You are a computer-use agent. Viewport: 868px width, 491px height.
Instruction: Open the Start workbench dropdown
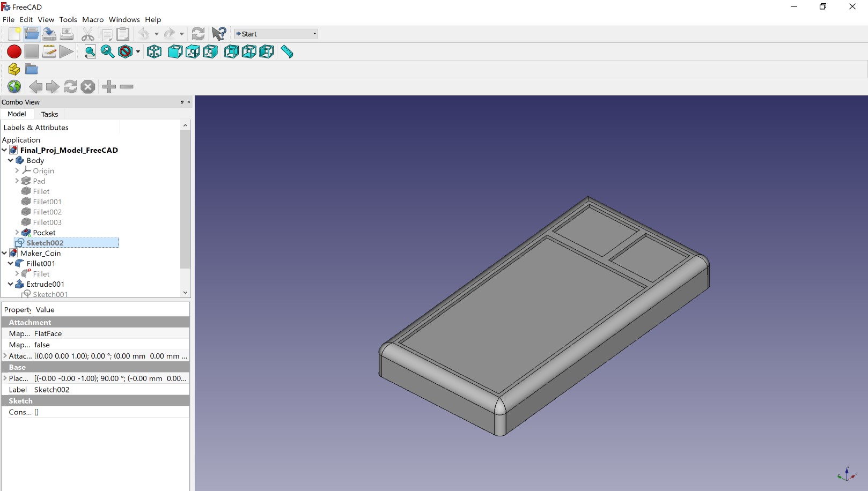pos(276,34)
